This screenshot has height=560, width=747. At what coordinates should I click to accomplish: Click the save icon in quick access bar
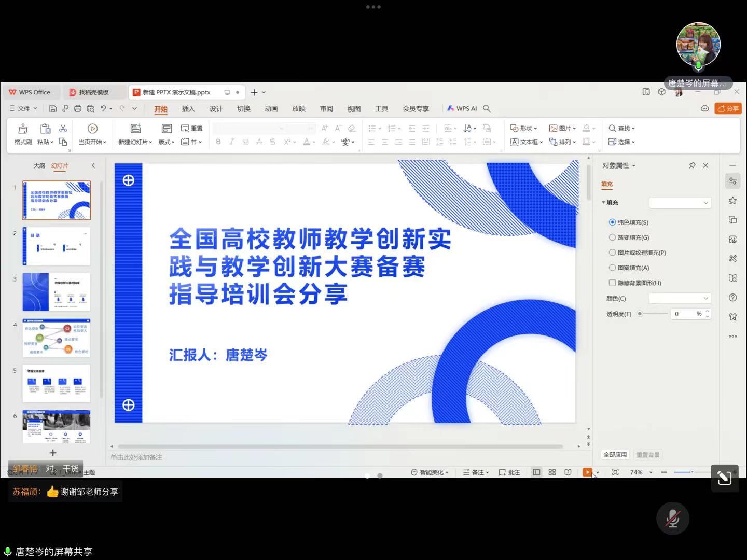click(52, 108)
